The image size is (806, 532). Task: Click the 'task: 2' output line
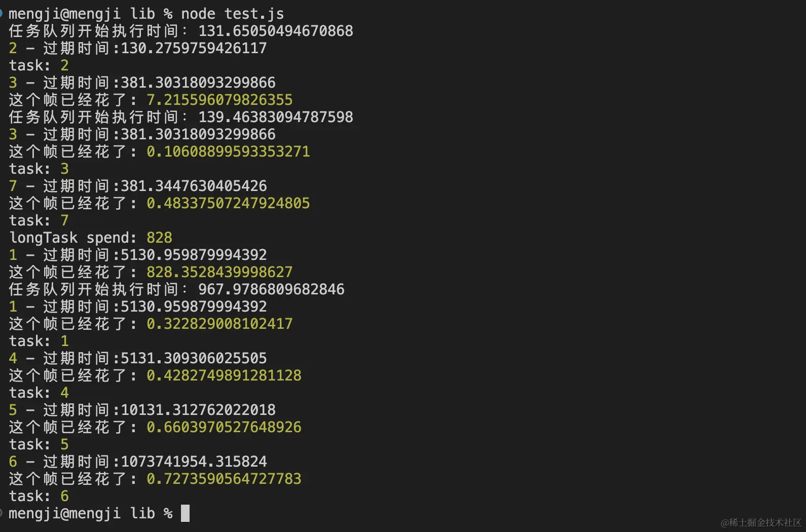coord(39,65)
